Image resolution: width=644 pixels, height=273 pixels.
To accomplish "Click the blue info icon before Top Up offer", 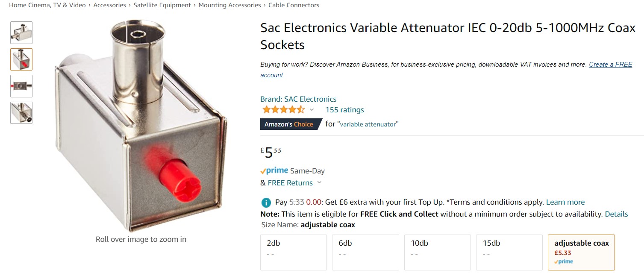I will pos(266,202).
